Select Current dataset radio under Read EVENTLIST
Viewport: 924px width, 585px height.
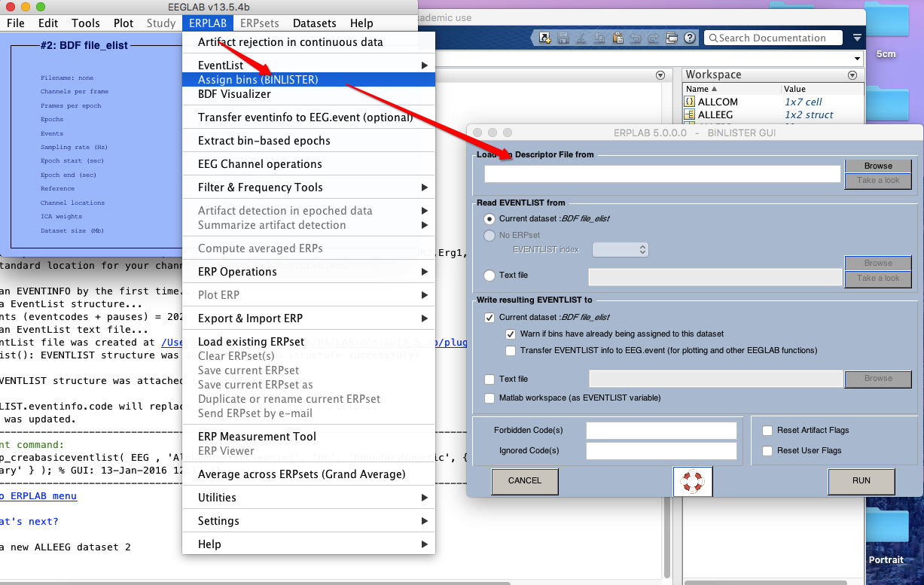coord(490,219)
